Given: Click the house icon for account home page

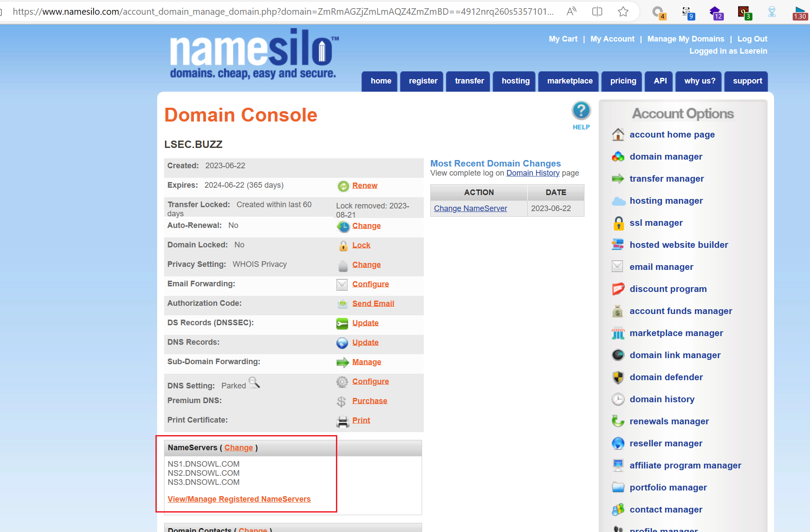Looking at the screenshot, I should point(618,135).
